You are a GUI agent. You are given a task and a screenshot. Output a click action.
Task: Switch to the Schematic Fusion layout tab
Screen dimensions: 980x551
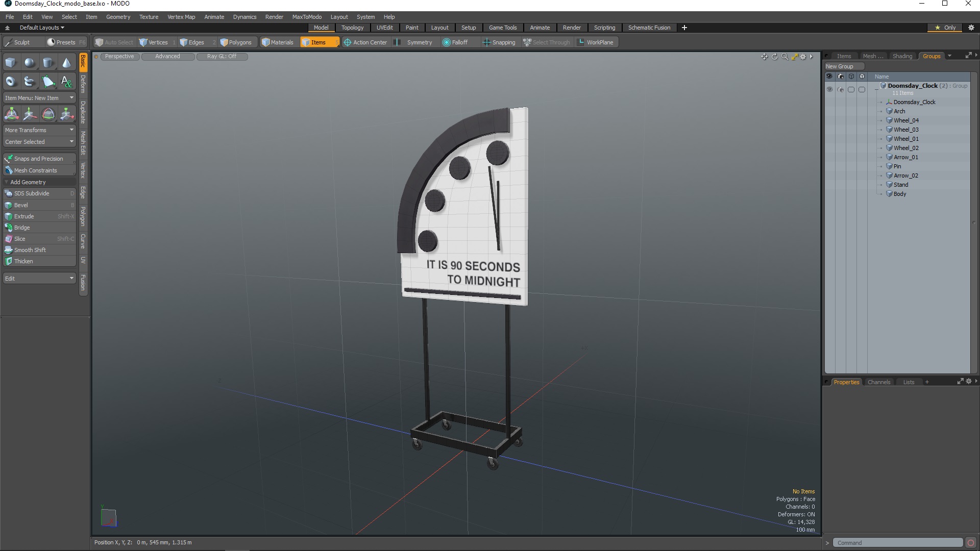click(x=649, y=28)
